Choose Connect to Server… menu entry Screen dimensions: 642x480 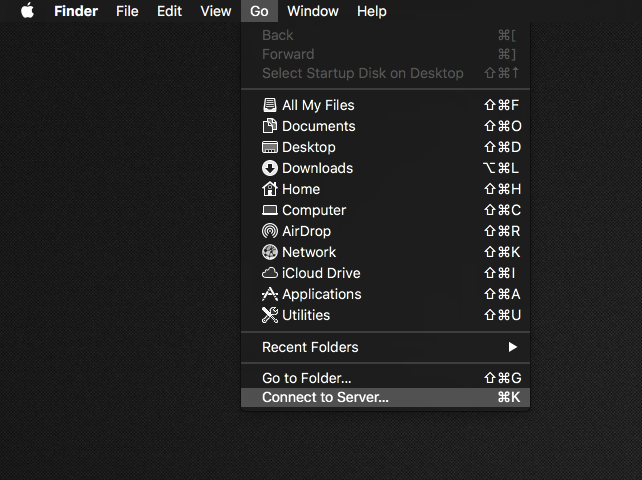(x=385, y=397)
